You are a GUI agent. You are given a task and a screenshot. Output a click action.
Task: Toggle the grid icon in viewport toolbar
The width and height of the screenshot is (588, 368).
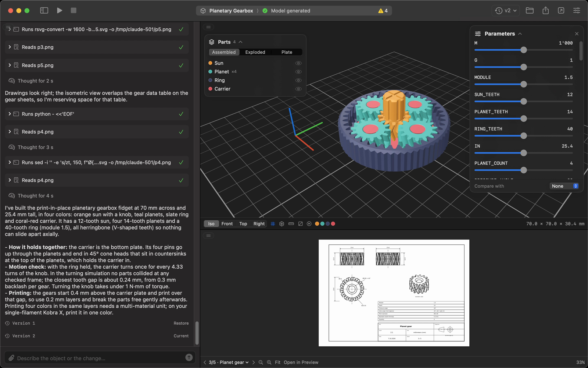point(273,224)
